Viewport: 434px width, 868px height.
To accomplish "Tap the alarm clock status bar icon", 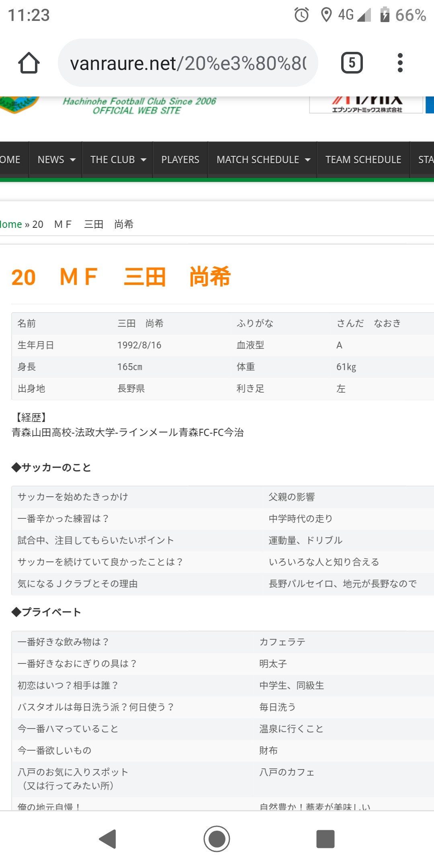I will [301, 15].
